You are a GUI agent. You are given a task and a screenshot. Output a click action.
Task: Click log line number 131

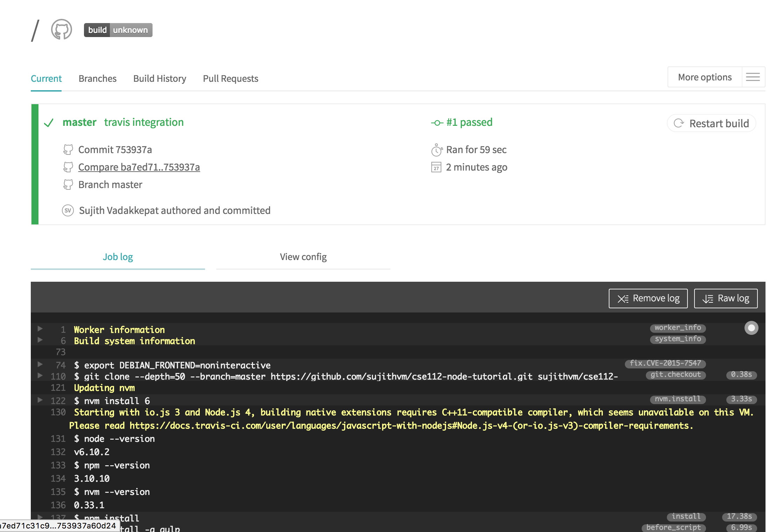click(x=58, y=439)
